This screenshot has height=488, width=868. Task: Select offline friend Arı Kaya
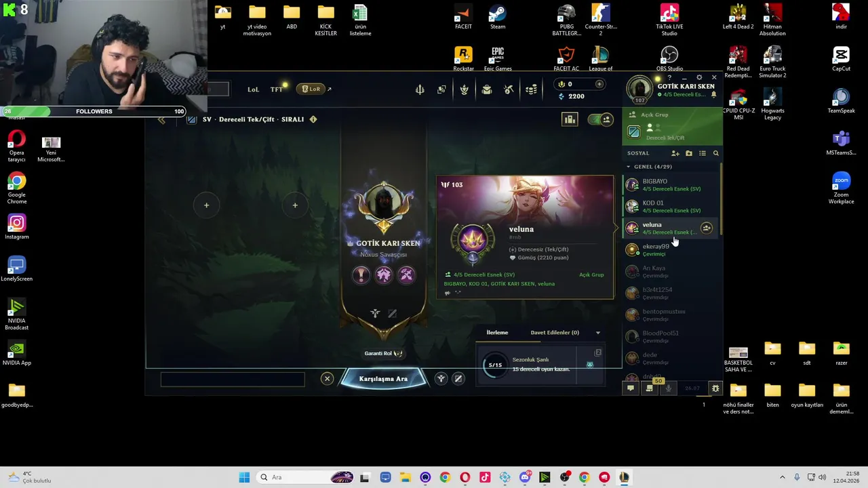pyautogui.click(x=671, y=271)
